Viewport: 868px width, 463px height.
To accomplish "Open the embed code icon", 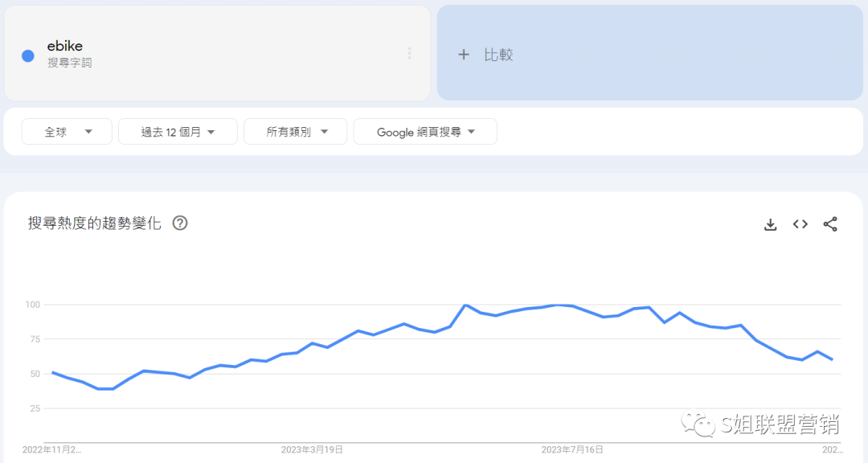I will [x=800, y=224].
